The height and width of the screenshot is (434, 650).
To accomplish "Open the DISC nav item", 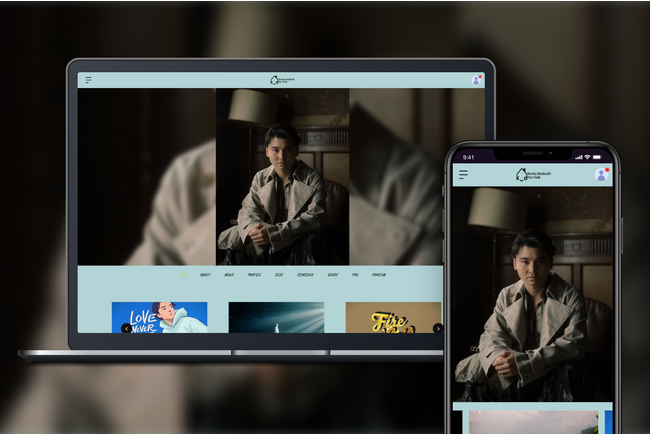I will 279,275.
